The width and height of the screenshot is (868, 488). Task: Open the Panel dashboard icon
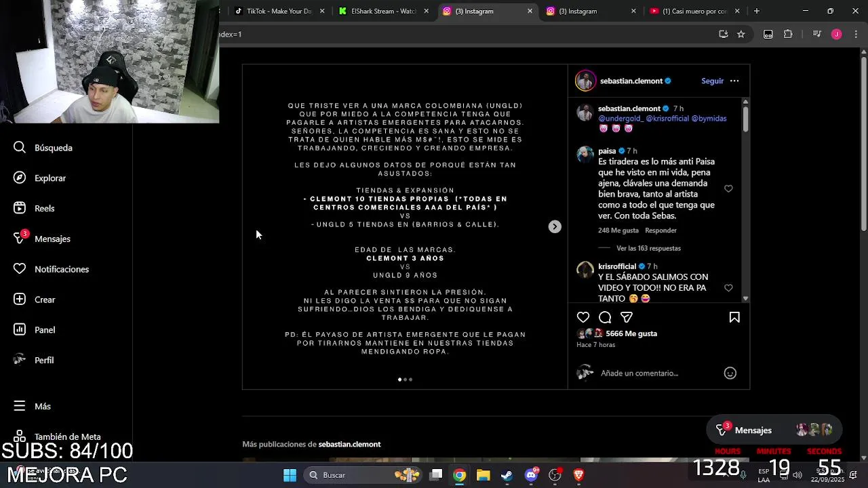coord(20,330)
